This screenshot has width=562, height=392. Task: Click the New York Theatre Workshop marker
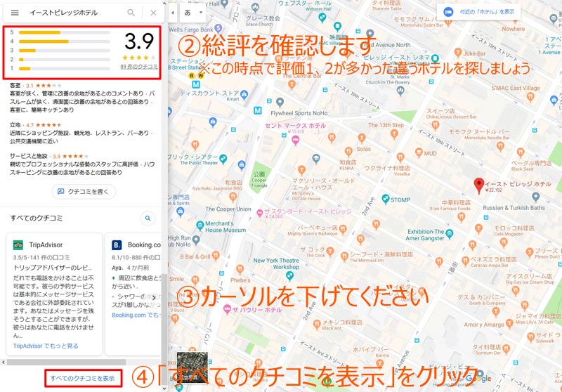click(x=289, y=275)
